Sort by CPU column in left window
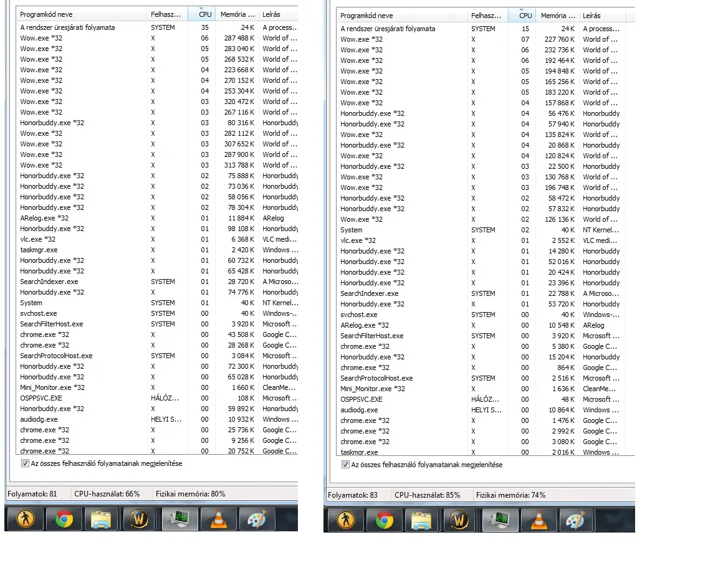The image size is (718, 588). tap(202, 14)
